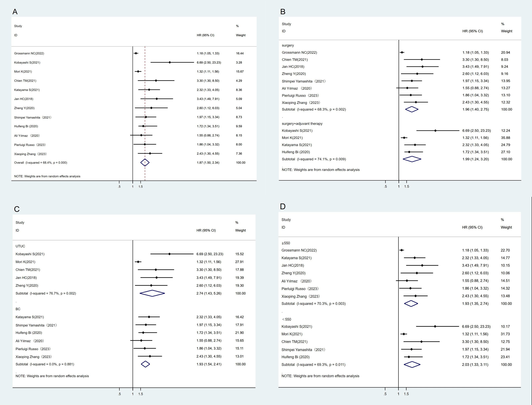
Task: Click the 'BC' subgroup heading
Action: point(18,309)
